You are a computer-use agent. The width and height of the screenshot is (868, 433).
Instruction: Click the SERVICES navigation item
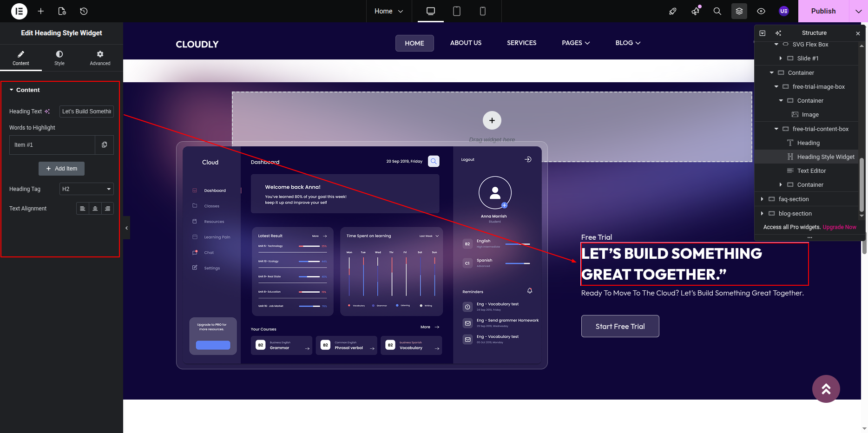pyautogui.click(x=521, y=43)
